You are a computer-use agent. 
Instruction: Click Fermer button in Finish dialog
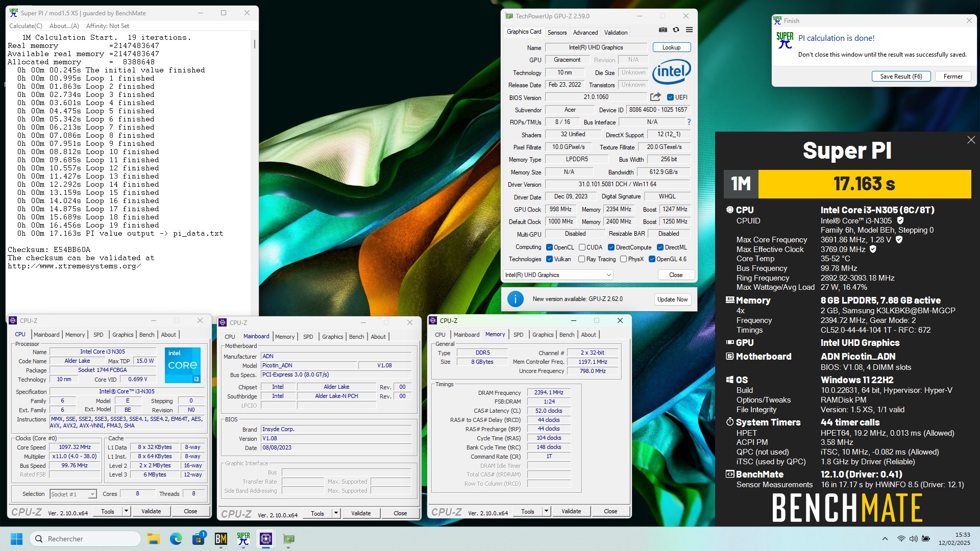coord(953,77)
